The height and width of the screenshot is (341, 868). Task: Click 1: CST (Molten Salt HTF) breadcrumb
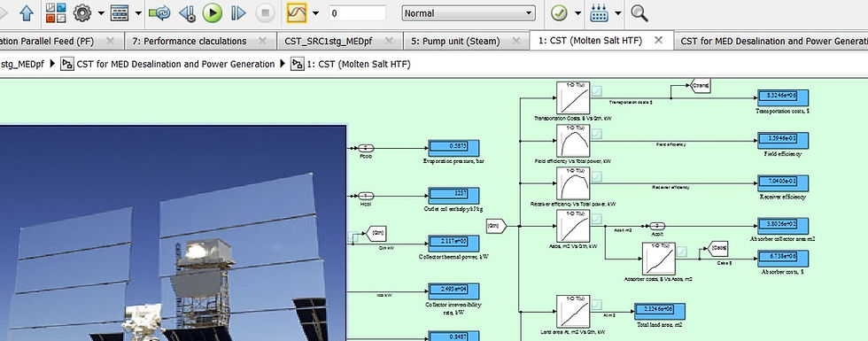pyautogui.click(x=359, y=64)
